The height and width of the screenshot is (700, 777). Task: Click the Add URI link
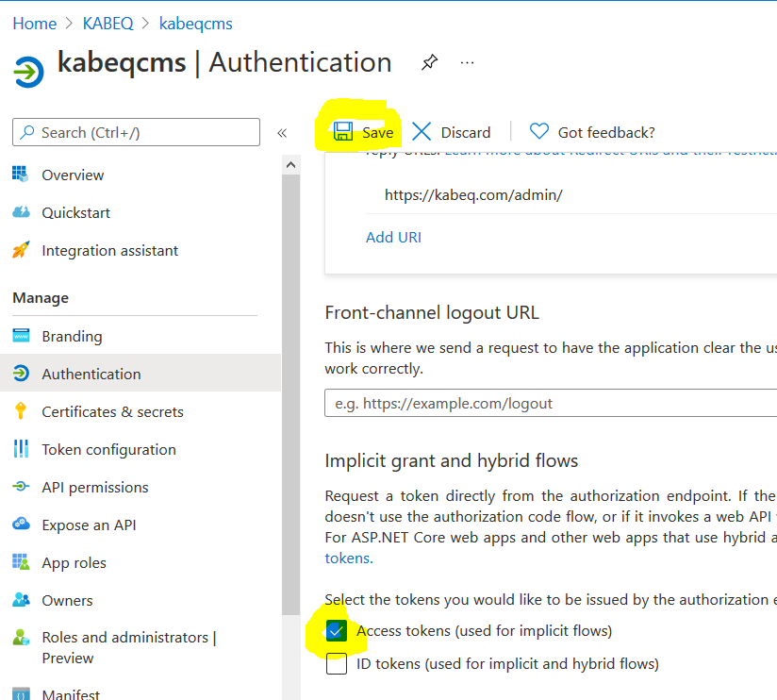[x=393, y=237]
